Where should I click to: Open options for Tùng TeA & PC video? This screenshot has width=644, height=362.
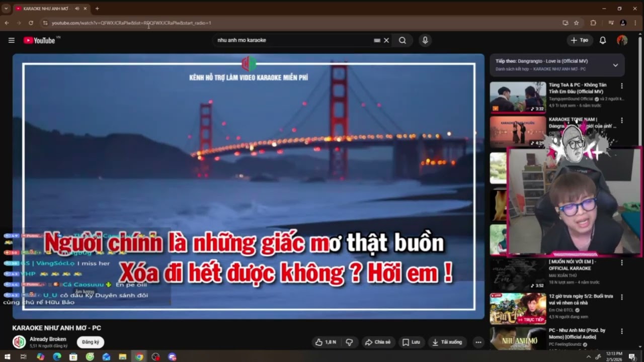(x=622, y=86)
